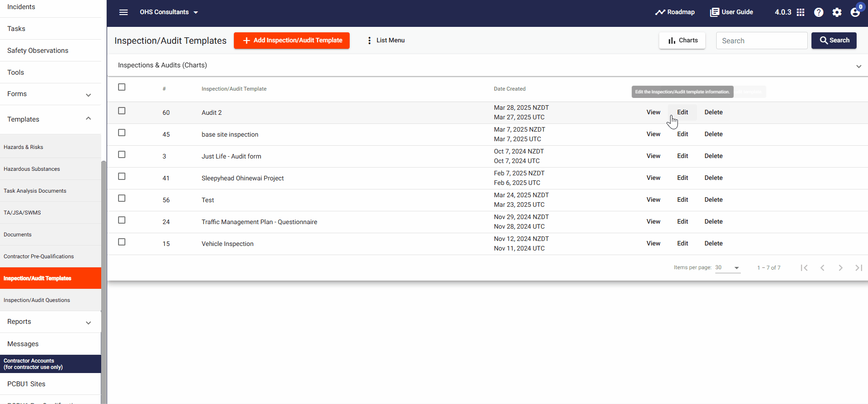Open the apps grid icon

801,12
